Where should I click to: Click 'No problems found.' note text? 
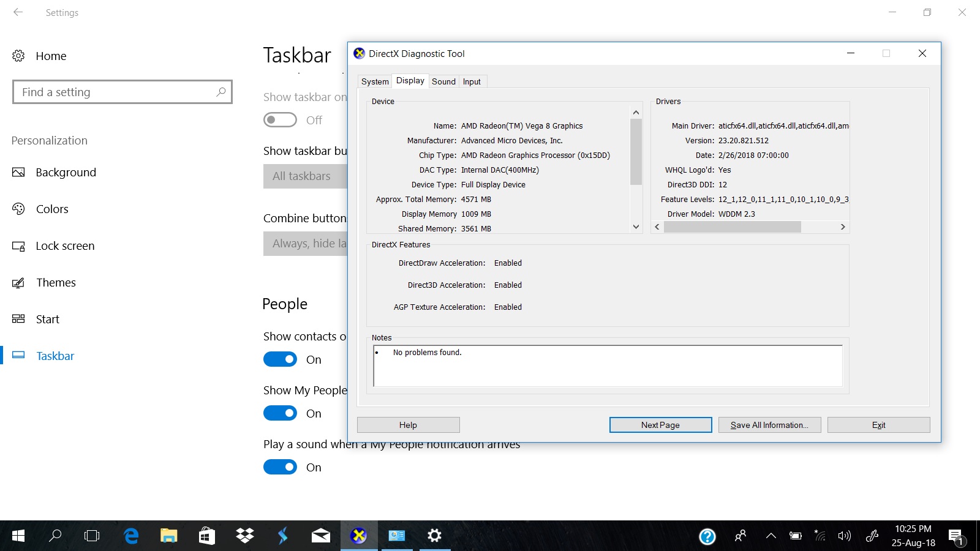(x=427, y=353)
